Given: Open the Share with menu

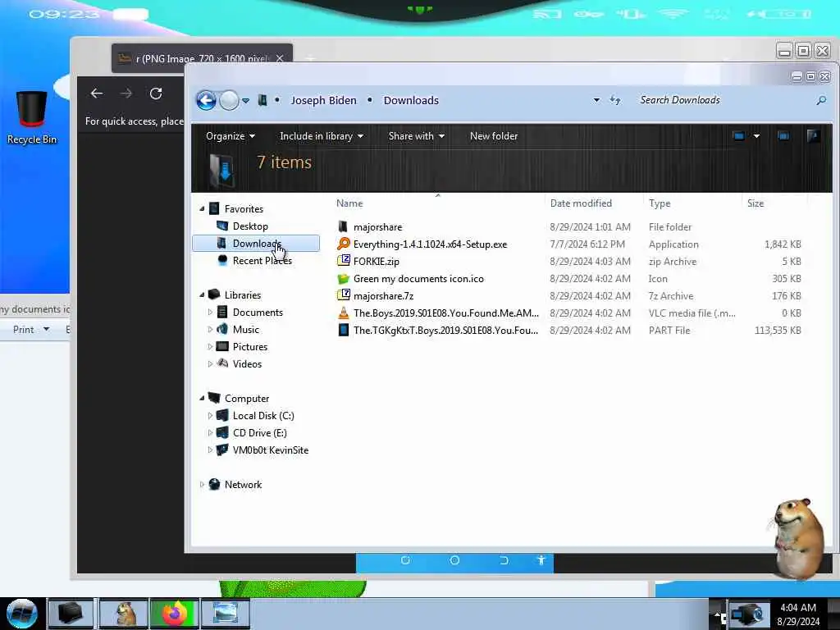Looking at the screenshot, I should pos(416,136).
